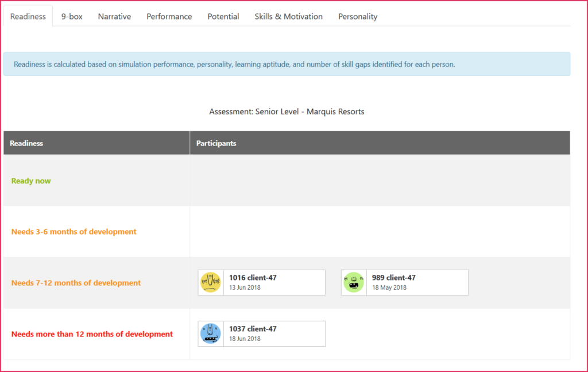Viewport: 588px width, 372px height.
Task: Click 'Needs 3-6 months of development' label
Action: pos(74,232)
